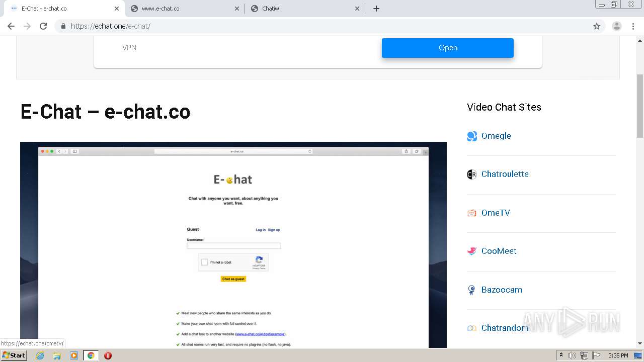Click the E-Chat – e-chat.co page heading
Screen dimensions: 644x362
[106, 112]
